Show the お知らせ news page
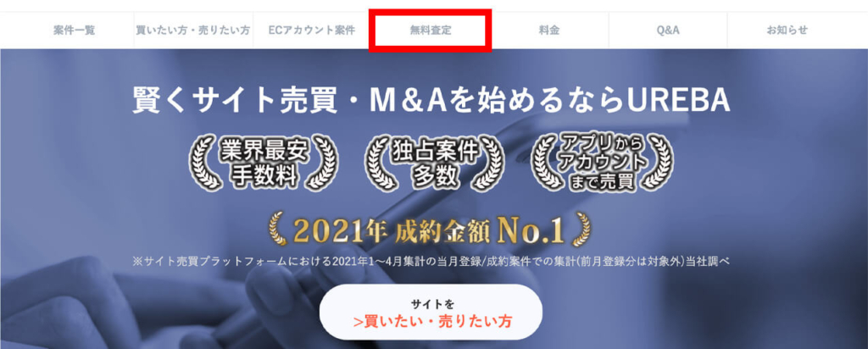This screenshot has height=349, width=868. (x=787, y=30)
